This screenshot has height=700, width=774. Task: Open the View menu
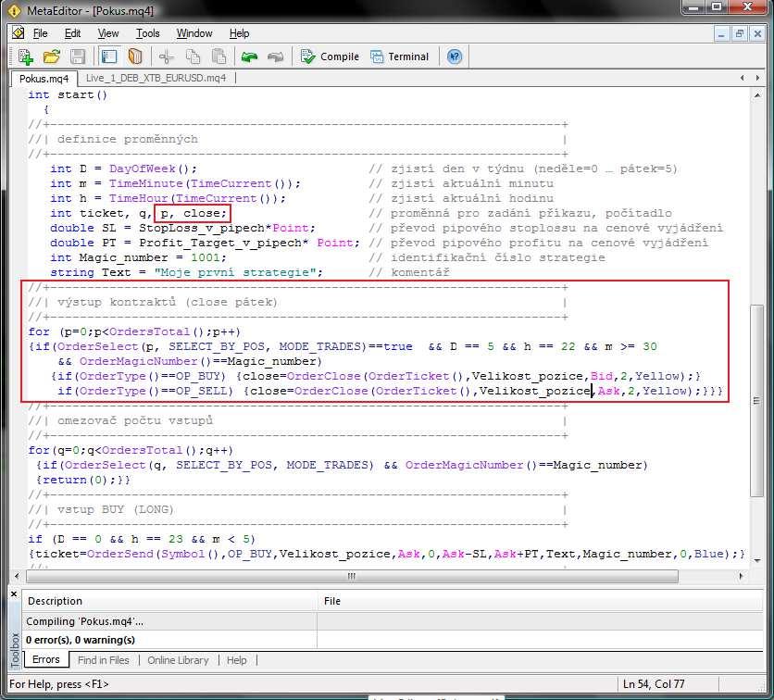[x=108, y=33]
